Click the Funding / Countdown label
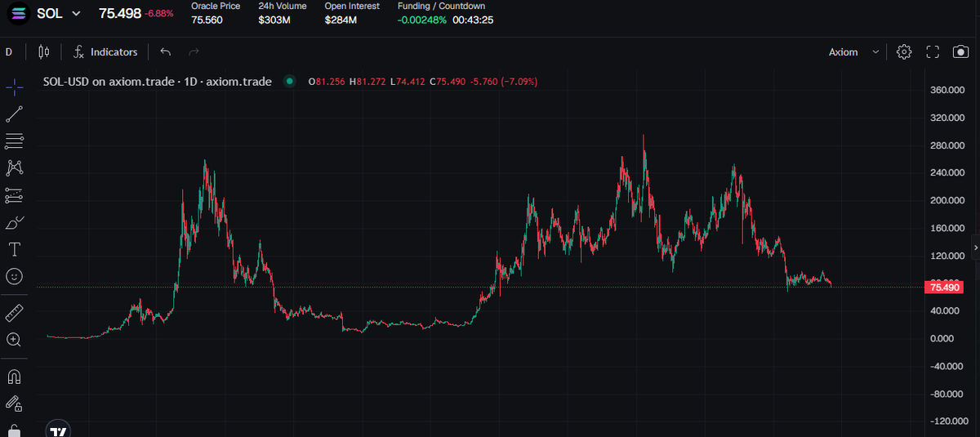 click(441, 6)
